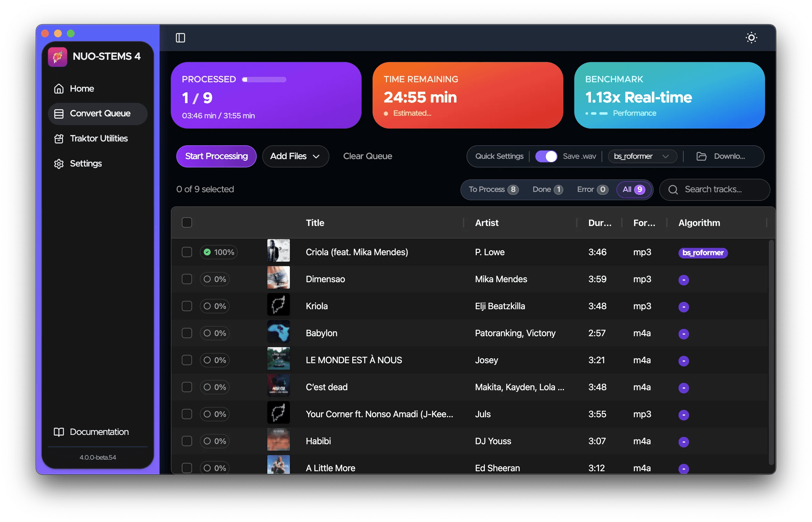The height and width of the screenshot is (522, 812).
Task: Open the sidebar collapse panel icon
Action: pyautogui.click(x=180, y=38)
